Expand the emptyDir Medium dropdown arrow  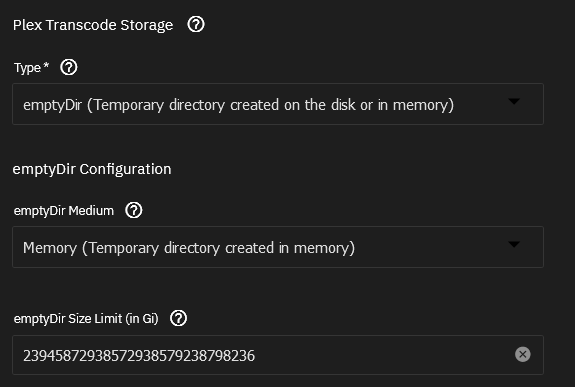pos(514,244)
